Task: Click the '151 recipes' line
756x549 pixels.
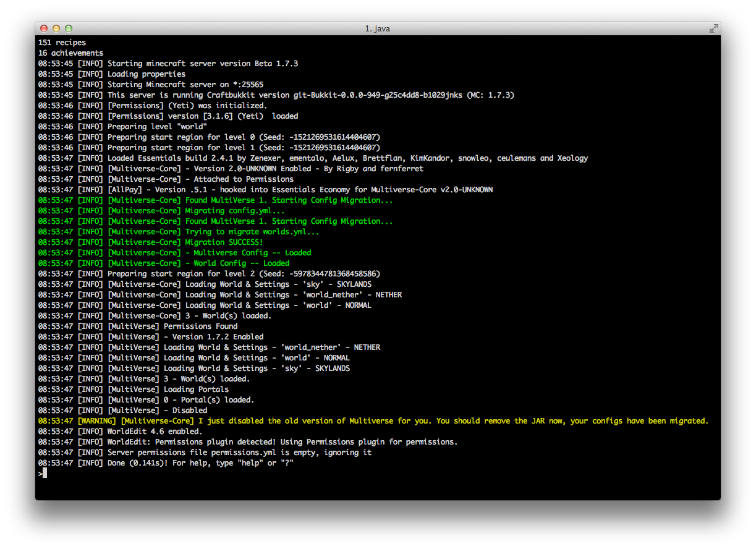Action: pyautogui.click(x=62, y=43)
